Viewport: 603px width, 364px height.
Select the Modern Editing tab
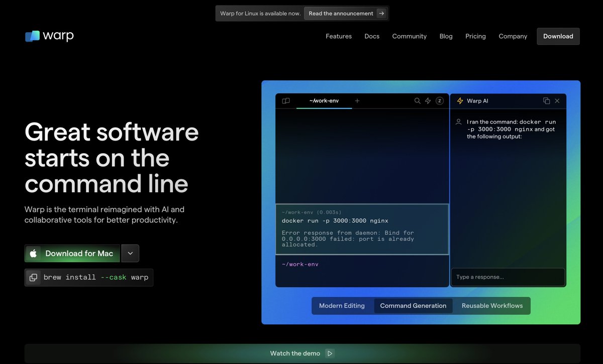pos(342,306)
